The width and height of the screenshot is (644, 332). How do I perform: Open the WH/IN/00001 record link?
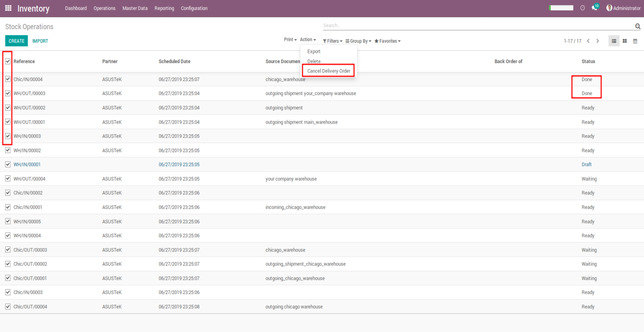click(27, 164)
